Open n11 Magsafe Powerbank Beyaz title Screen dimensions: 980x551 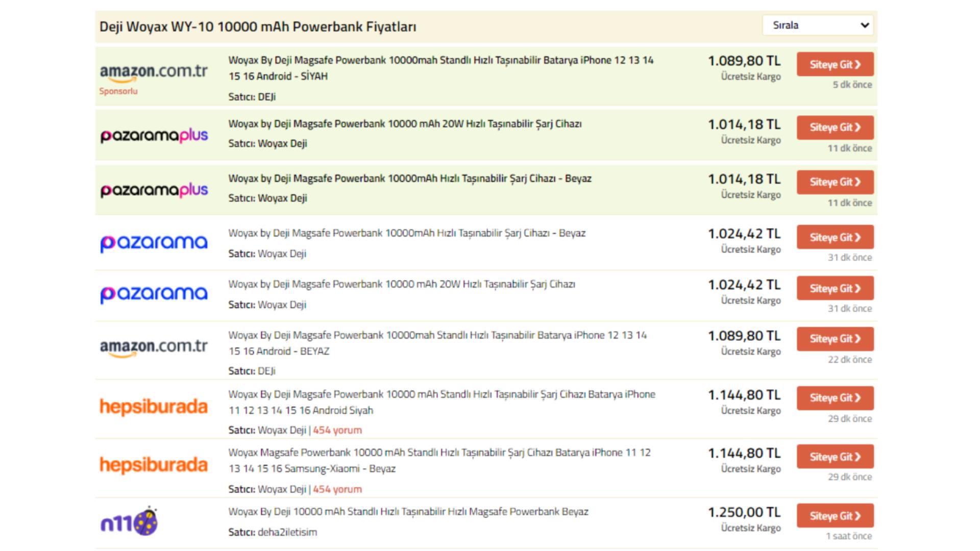click(408, 512)
